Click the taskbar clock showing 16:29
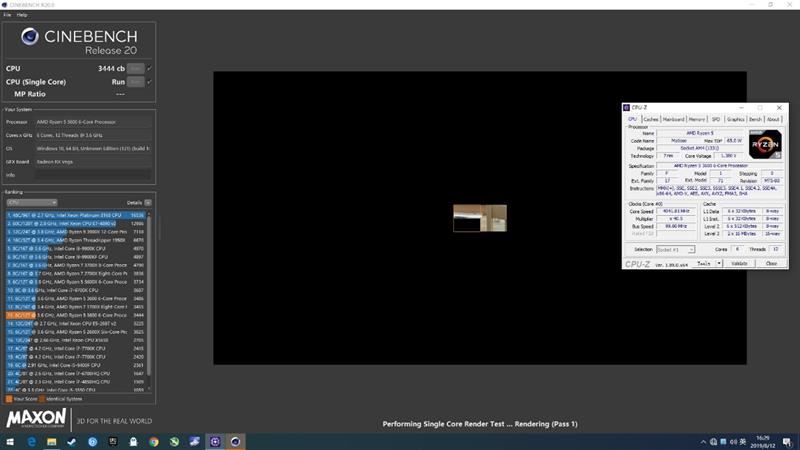 [x=763, y=441]
